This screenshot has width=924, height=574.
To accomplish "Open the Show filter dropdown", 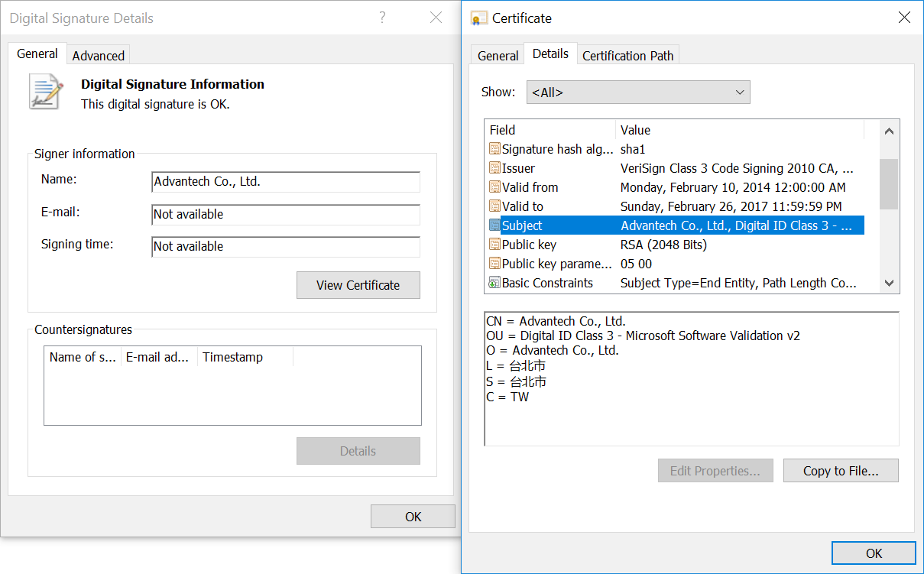I will click(638, 92).
